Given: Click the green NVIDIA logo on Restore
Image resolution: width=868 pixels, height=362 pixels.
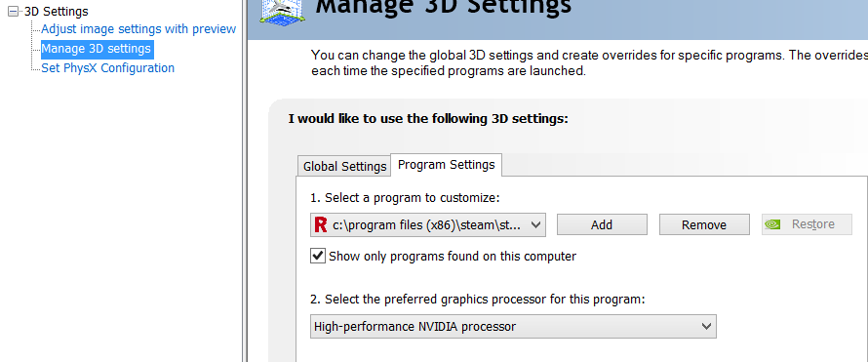Looking at the screenshot, I should pyautogui.click(x=772, y=224).
